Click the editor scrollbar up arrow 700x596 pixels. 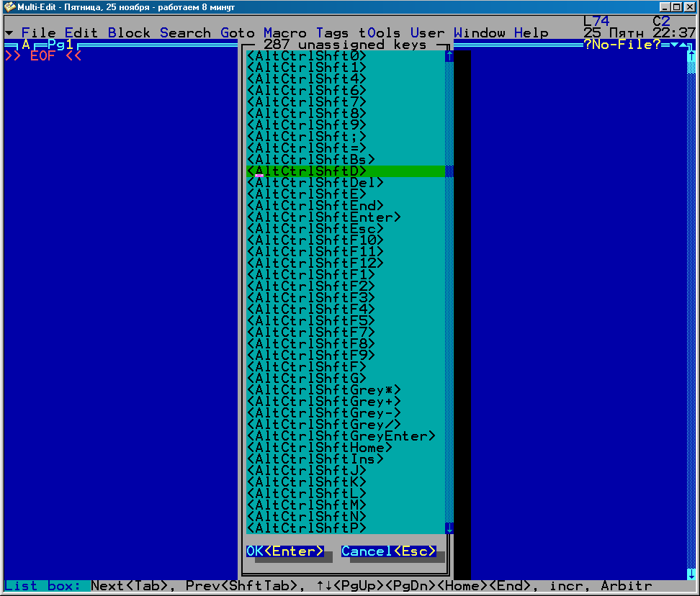(692, 56)
